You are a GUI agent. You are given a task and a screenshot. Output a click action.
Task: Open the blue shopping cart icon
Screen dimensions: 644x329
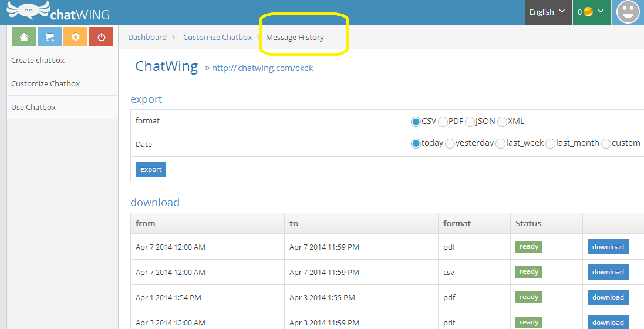pos(50,37)
